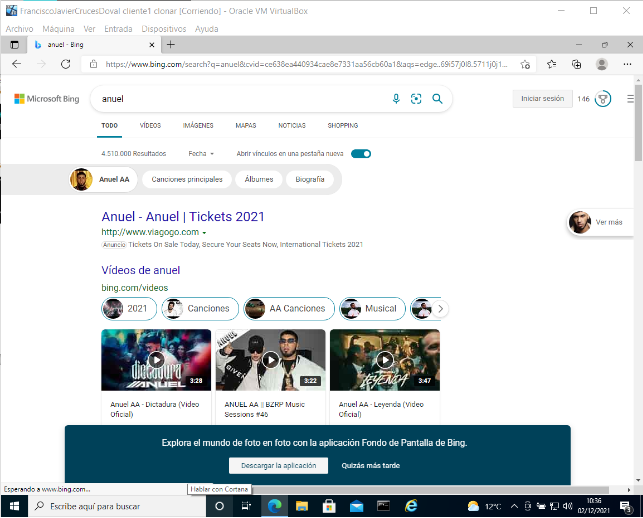Open the Edge settings and more menu
Viewport: 643px width, 518px height.
tap(627, 64)
